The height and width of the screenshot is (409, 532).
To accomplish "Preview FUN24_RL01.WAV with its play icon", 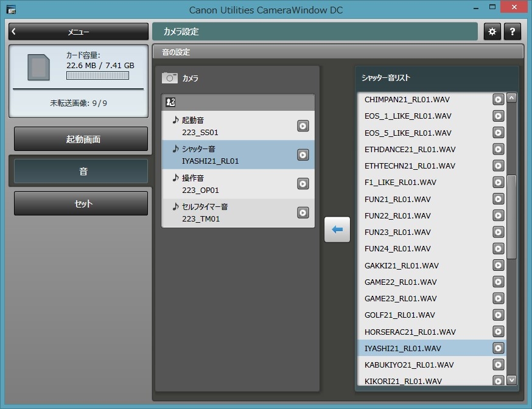I will point(498,248).
